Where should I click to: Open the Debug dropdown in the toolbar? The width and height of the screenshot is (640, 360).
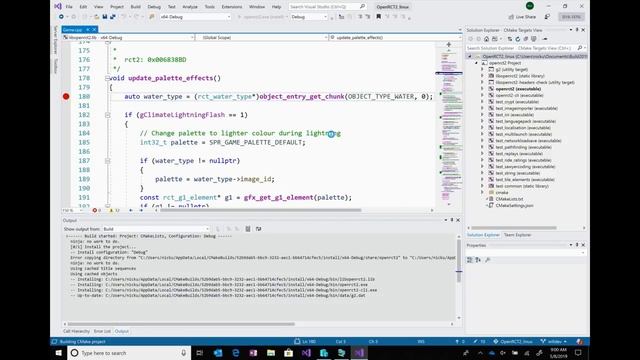(309, 17)
